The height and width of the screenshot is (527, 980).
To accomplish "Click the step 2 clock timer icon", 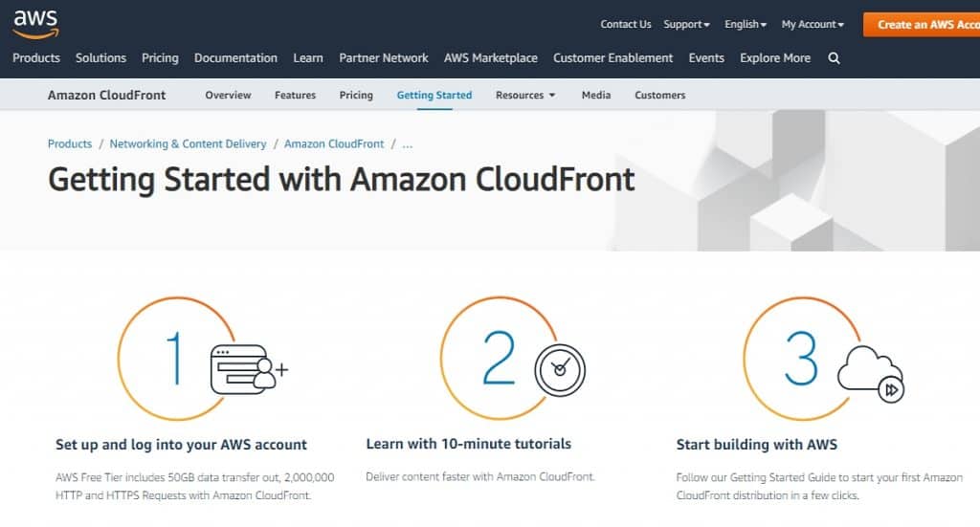I will pyautogui.click(x=559, y=370).
